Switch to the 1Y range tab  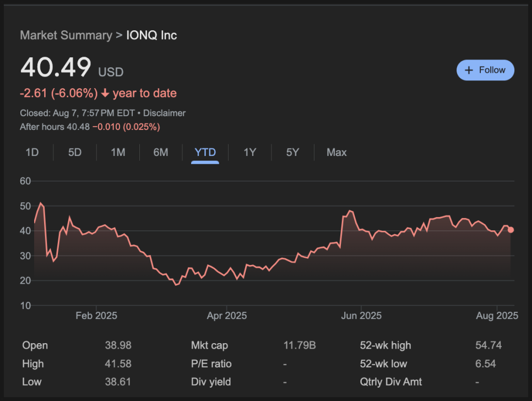click(249, 153)
